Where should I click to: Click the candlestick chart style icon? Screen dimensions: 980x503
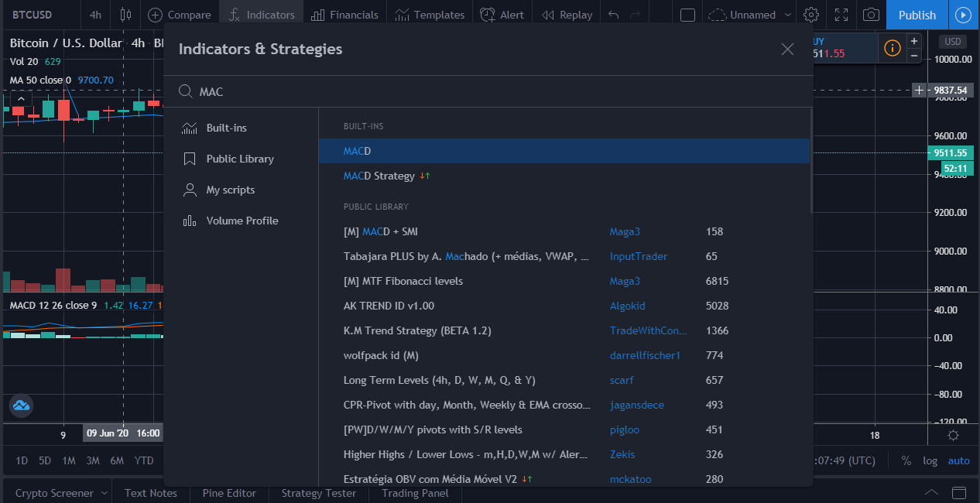[126, 15]
